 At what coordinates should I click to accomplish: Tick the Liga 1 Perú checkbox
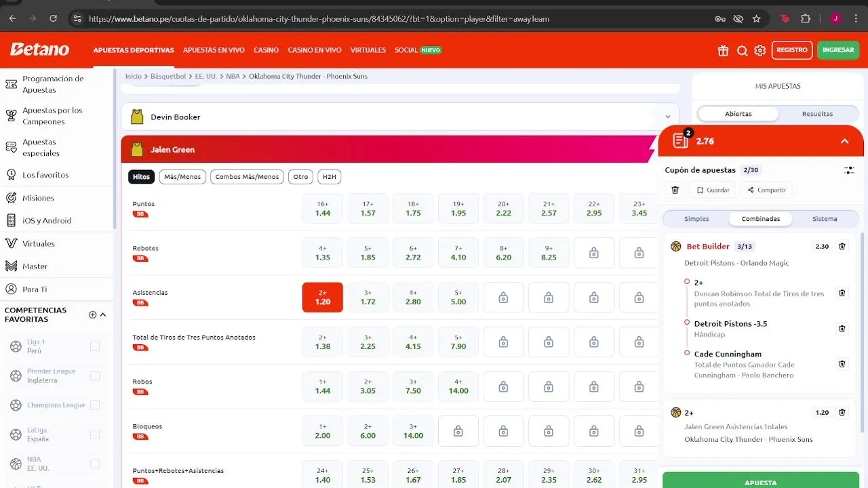(x=95, y=346)
